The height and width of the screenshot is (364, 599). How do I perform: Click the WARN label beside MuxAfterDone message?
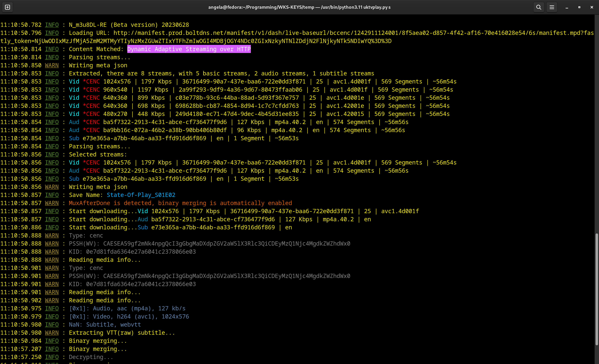click(52, 203)
